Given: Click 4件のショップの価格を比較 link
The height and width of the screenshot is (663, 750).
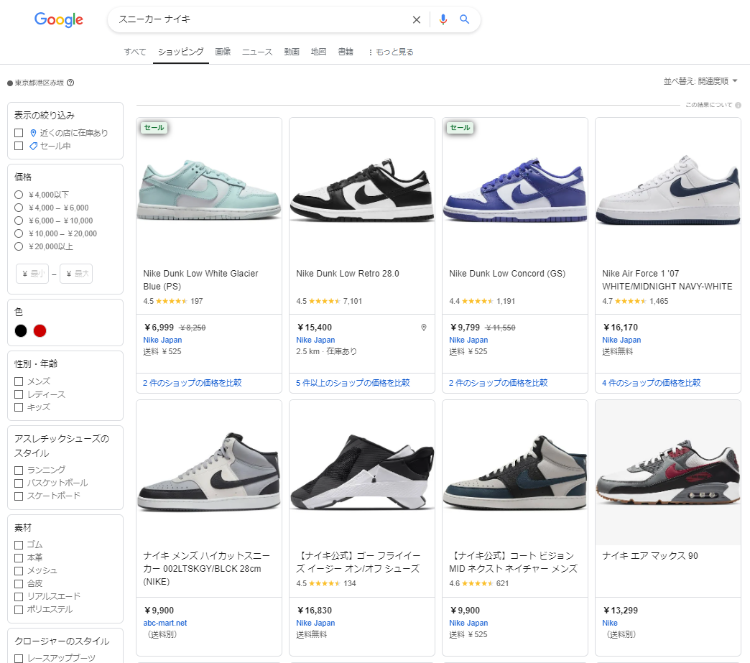Looking at the screenshot, I should 651,383.
